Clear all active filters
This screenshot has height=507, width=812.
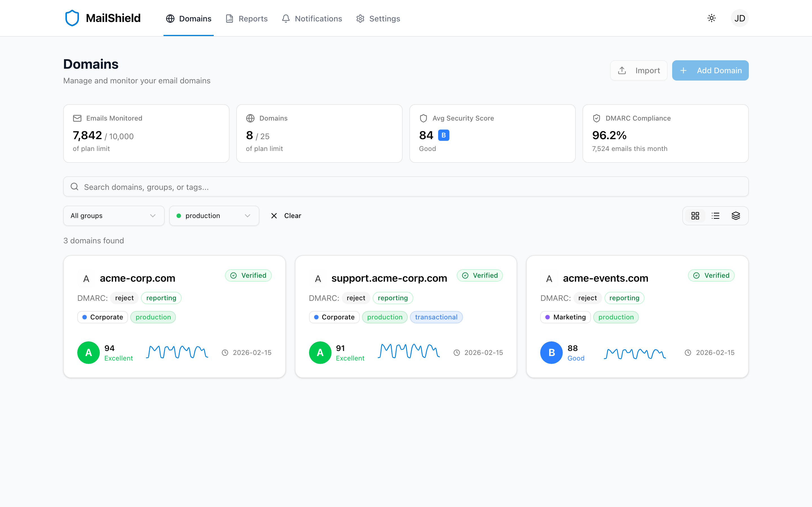click(286, 215)
